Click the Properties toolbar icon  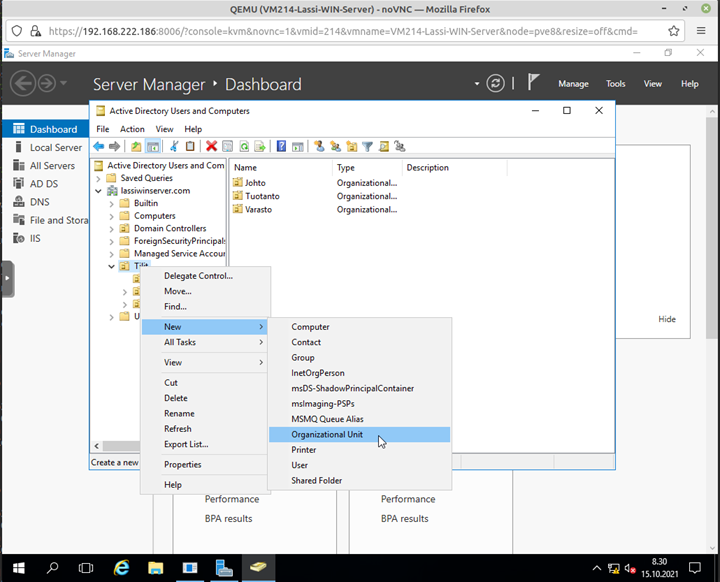point(227,147)
